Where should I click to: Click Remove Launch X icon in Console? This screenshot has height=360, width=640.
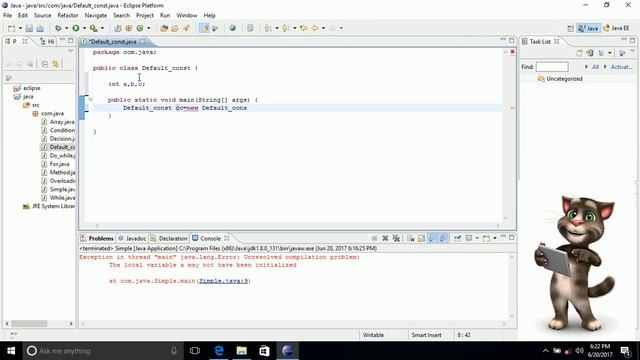[x=385, y=238]
